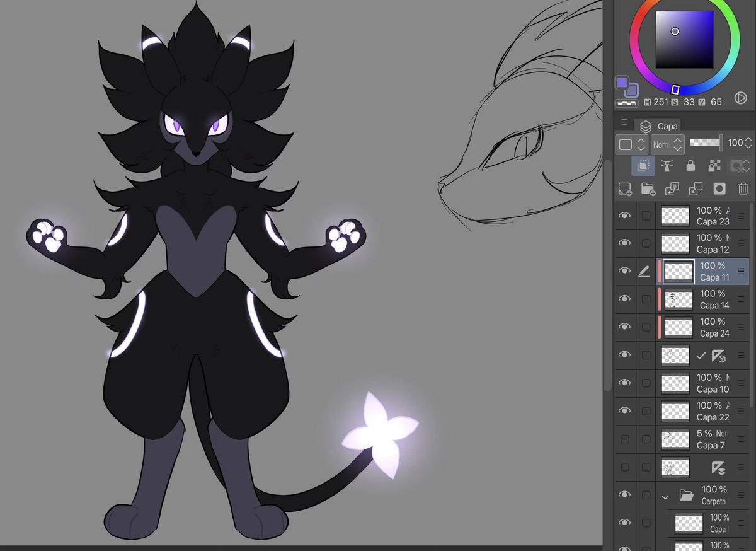Click the layer opacity slider
Image resolution: width=756 pixels, height=551 pixels.
click(706, 143)
